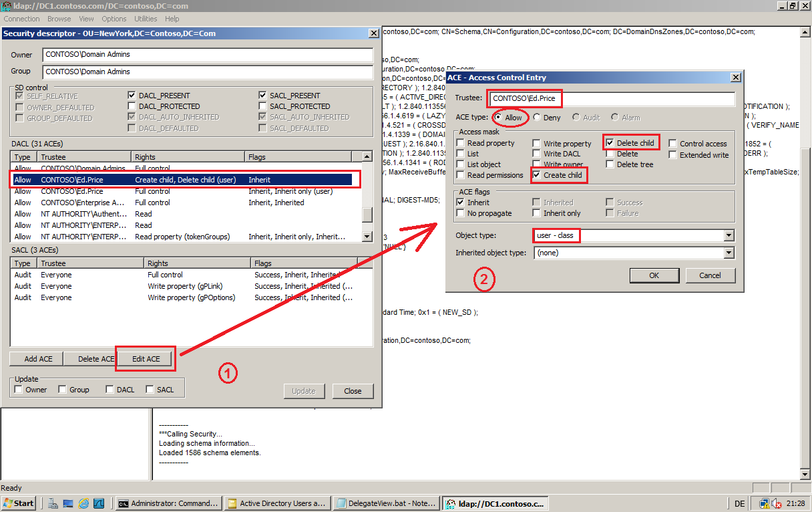Launch Internet Explorer from the Quick Launch bar
Image resolution: width=812 pixels, height=512 pixels.
[x=83, y=503]
